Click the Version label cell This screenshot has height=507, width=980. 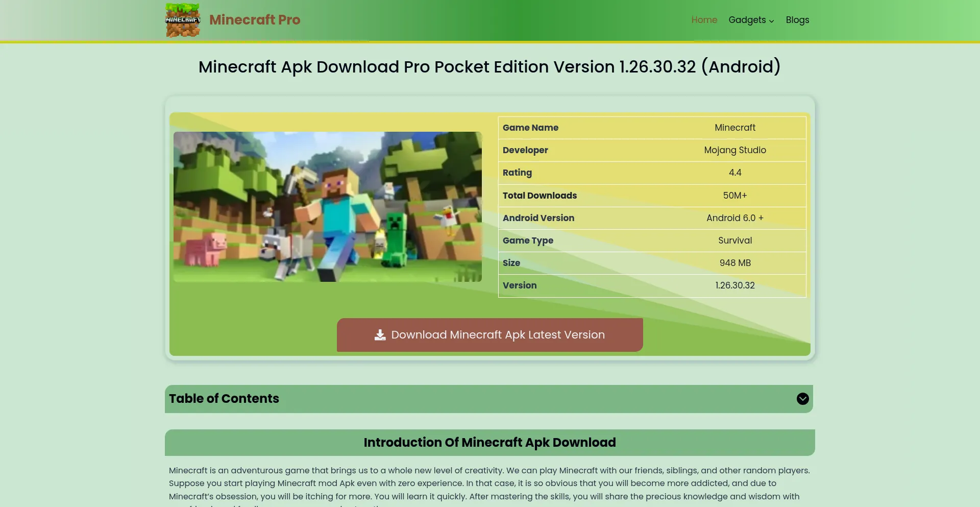click(x=581, y=285)
